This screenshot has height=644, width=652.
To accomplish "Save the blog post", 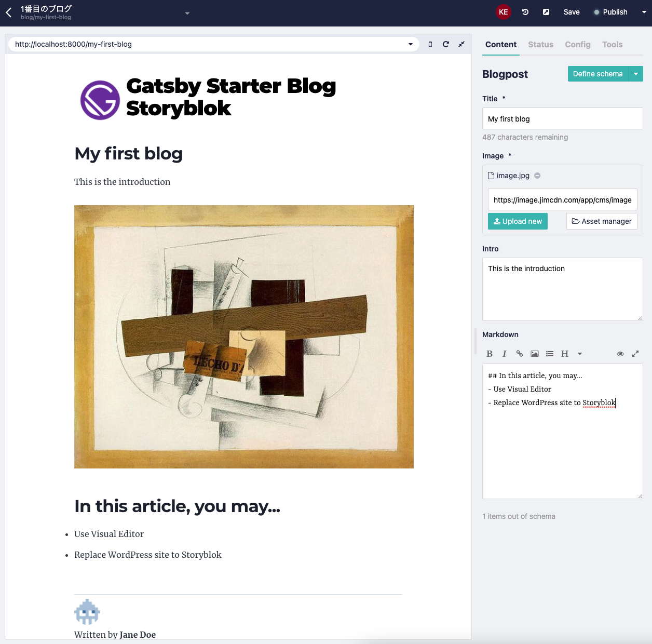I will tap(572, 12).
